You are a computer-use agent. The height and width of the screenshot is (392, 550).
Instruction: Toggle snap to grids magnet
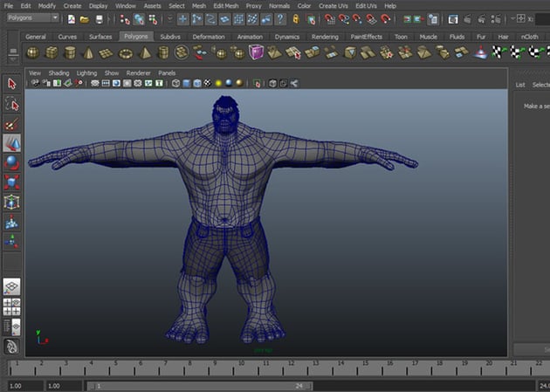pyautogui.click(x=329, y=19)
